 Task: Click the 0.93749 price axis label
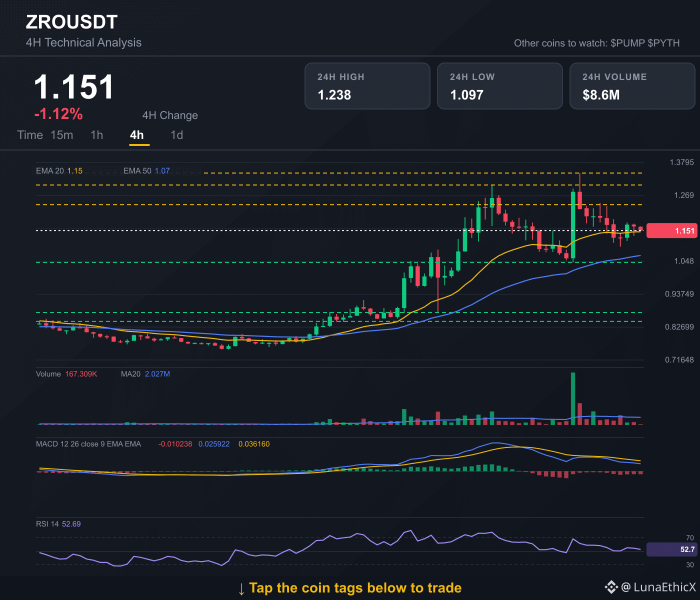pyautogui.click(x=679, y=294)
